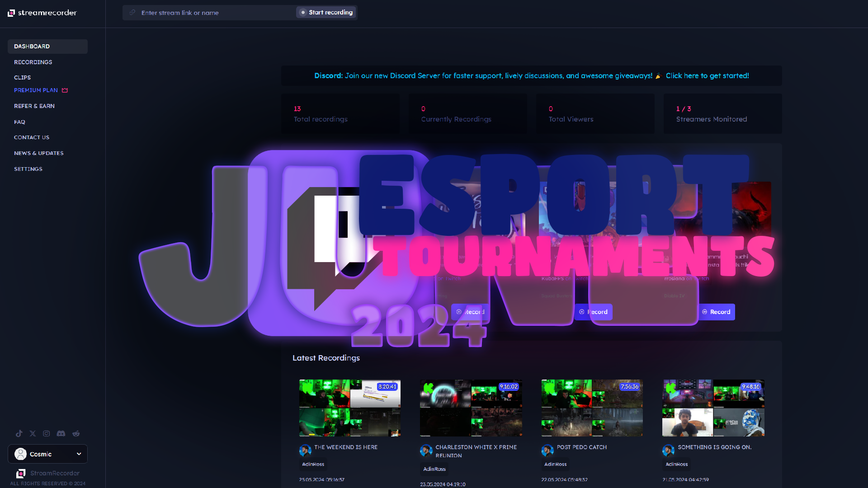868x488 pixels.
Task: Click AdinRoss avatar beside SOMETHING IS GOING ON
Action: coord(669,450)
